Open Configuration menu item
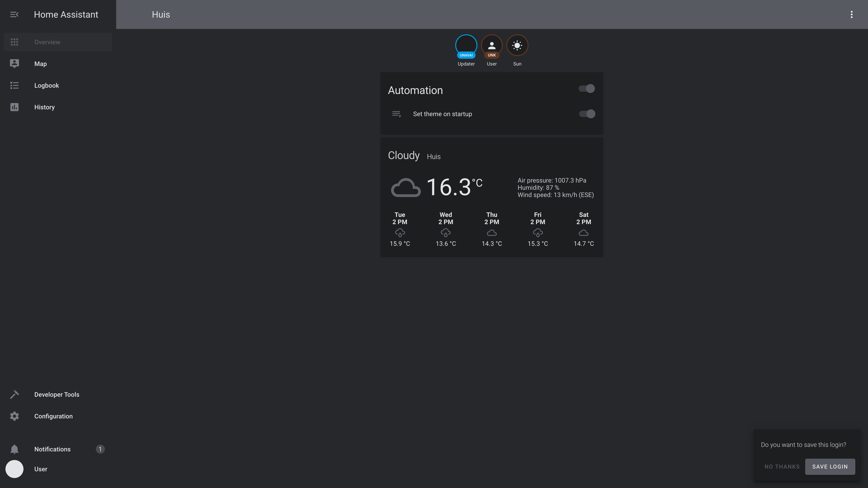Viewport: 868px width, 488px height. [58, 416]
